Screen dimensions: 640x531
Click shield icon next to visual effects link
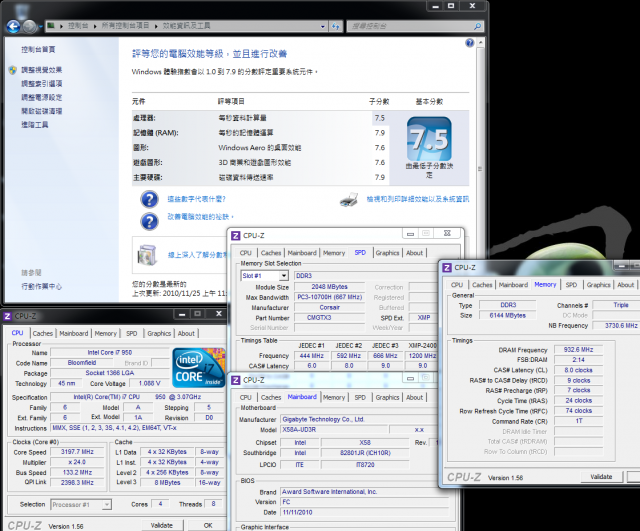click(13, 70)
